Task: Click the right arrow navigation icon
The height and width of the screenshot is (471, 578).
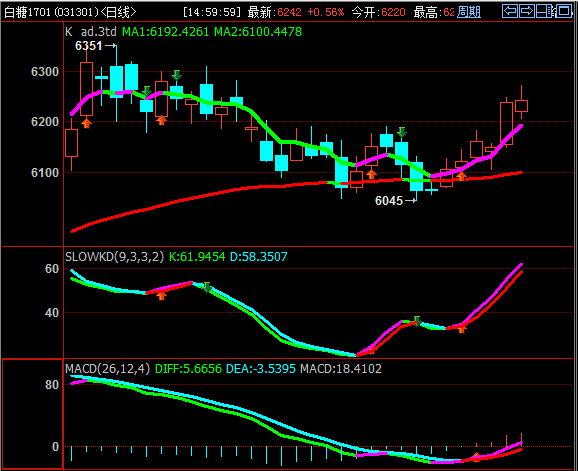Action: pyautogui.click(x=527, y=11)
